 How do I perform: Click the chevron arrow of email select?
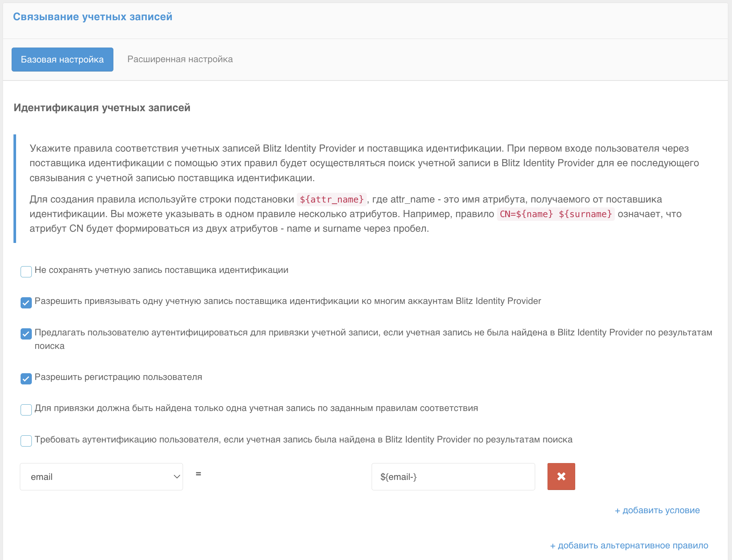tap(177, 477)
